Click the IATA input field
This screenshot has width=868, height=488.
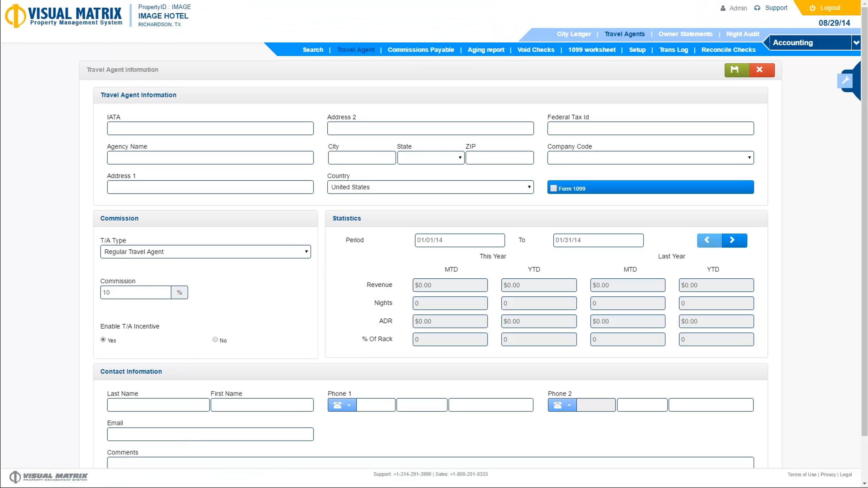click(x=210, y=128)
